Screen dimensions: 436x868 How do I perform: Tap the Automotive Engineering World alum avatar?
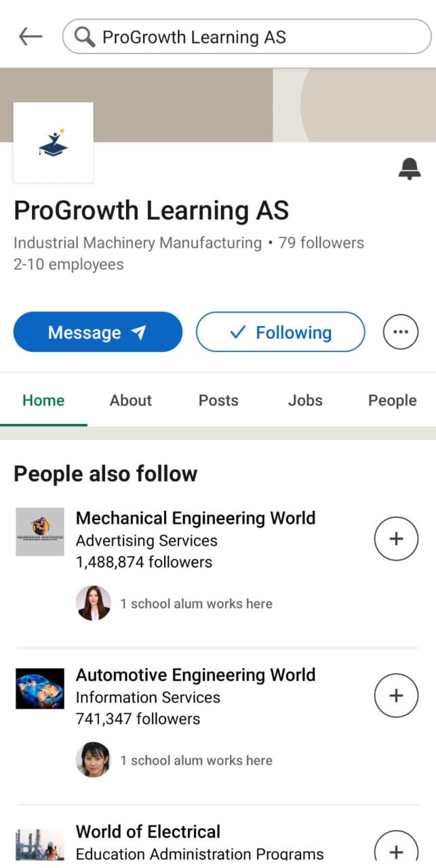[93, 759]
